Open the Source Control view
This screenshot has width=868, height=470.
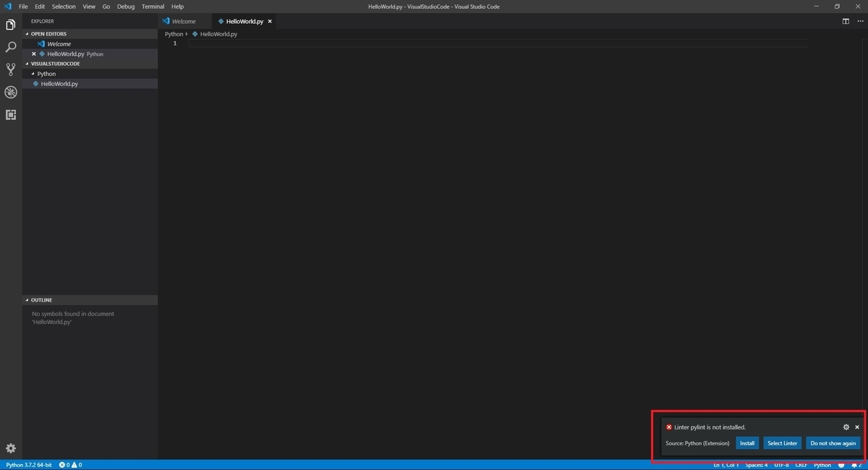pos(11,69)
